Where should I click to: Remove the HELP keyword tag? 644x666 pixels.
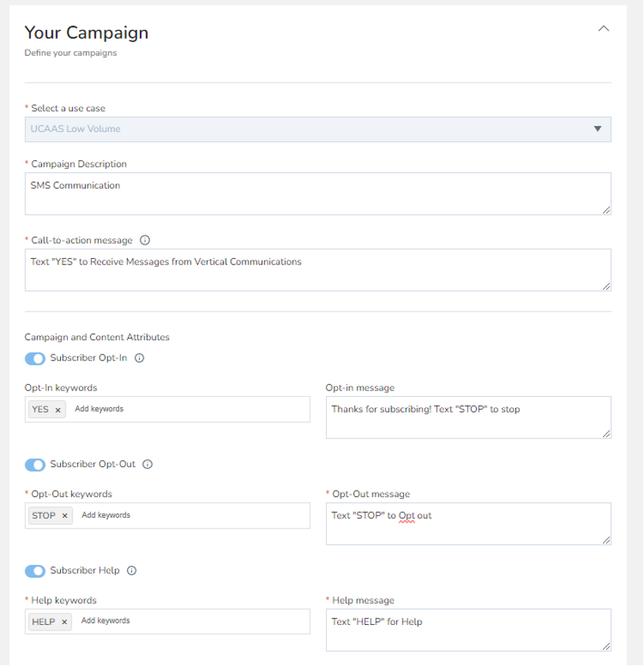[65, 622]
